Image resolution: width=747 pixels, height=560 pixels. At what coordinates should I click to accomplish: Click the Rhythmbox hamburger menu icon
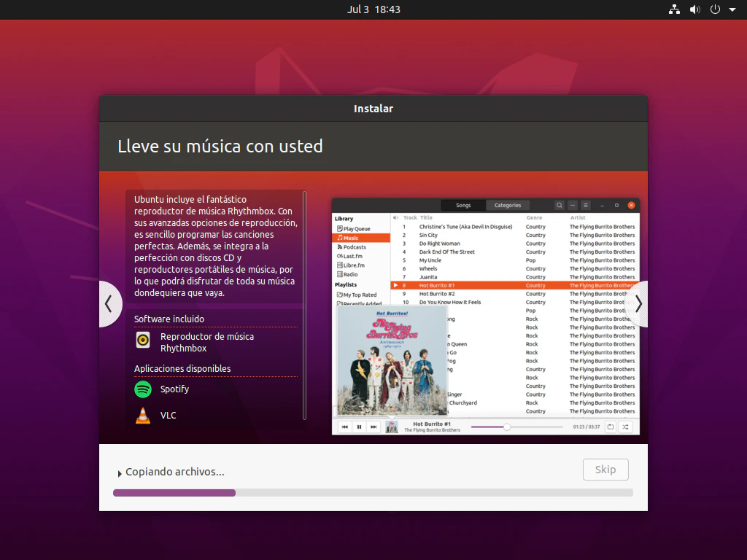(586, 205)
